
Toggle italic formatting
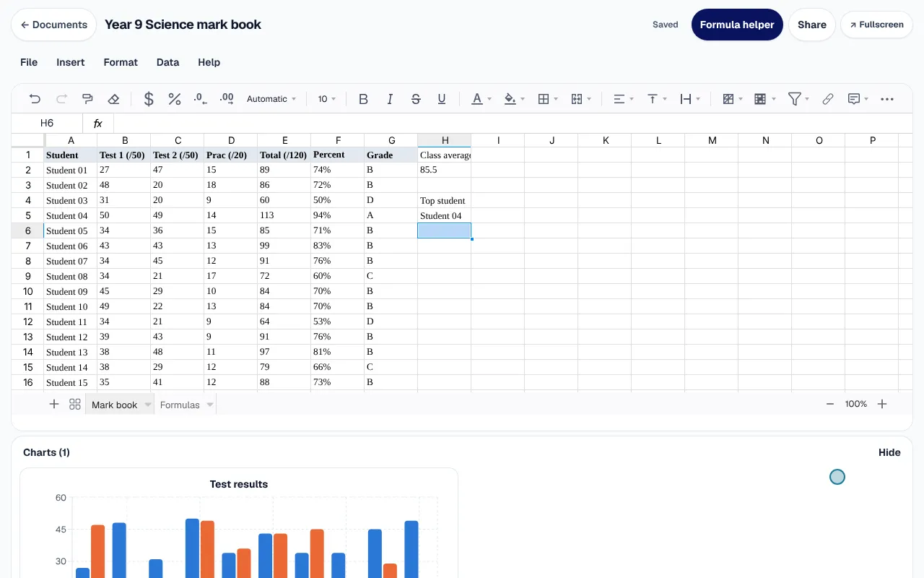(x=390, y=99)
